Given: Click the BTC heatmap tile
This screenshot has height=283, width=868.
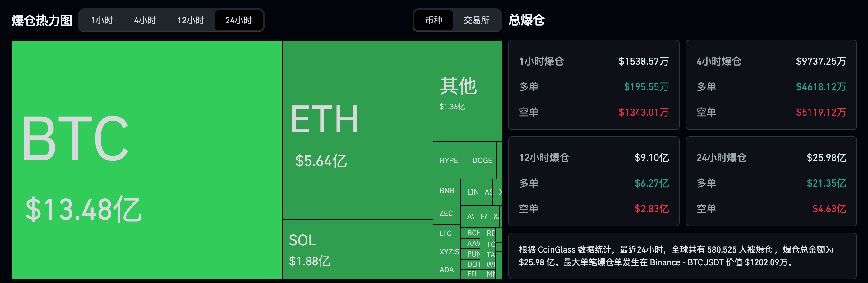Looking at the screenshot, I should tap(147, 160).
